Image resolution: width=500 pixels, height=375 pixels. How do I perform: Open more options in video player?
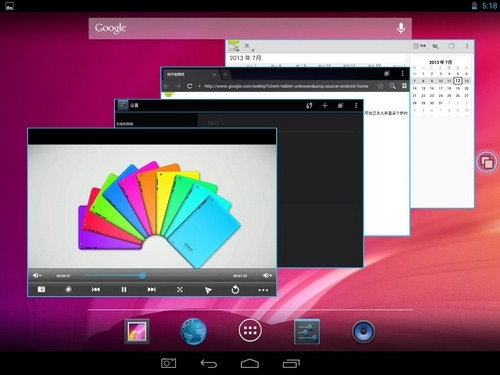pyautogui.click(x=263, y=290)
